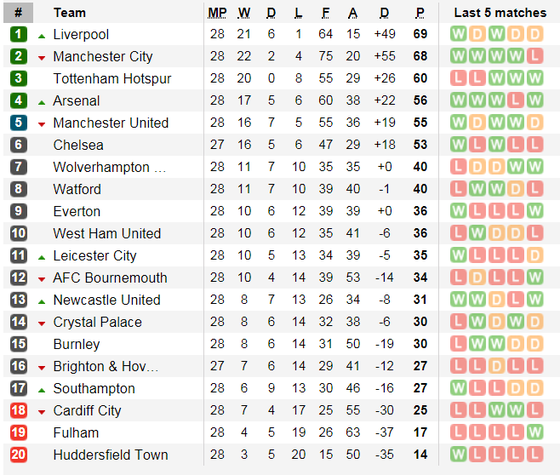560x475 pixels.
Task: Click Cardiff City's red rank 18 badge
Action: coord(18,411)
